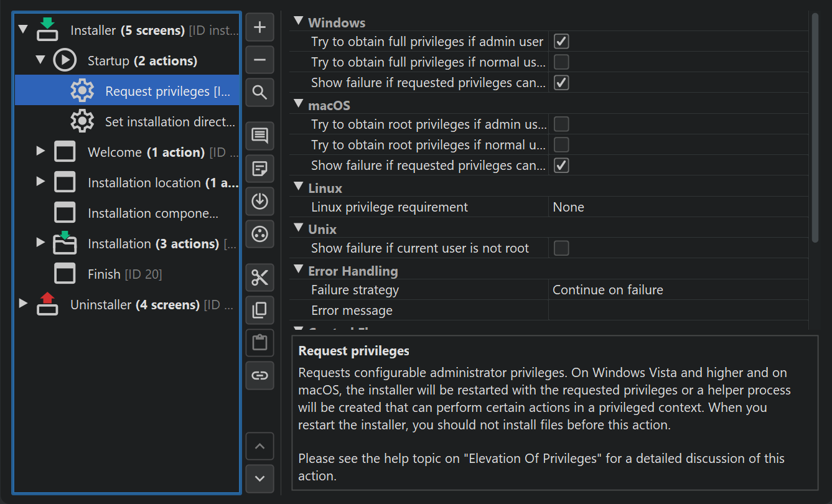832x504 pixels.
Task: Click the magnifier search icon
Action: coord(260,93)
